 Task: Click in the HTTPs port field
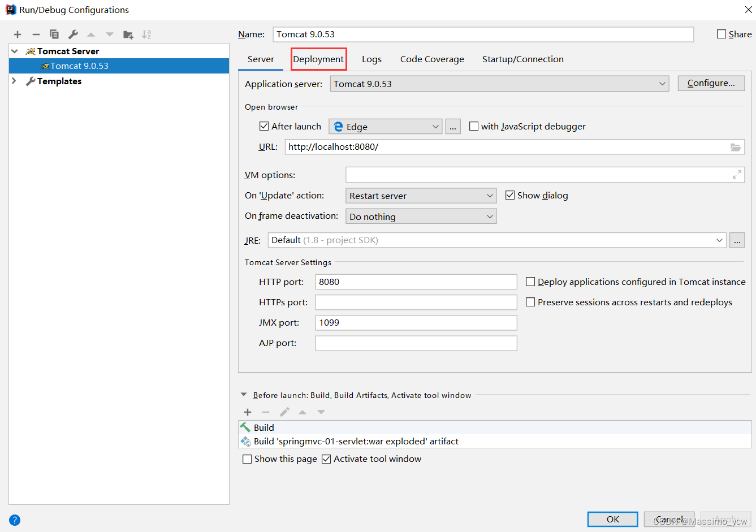416,302
